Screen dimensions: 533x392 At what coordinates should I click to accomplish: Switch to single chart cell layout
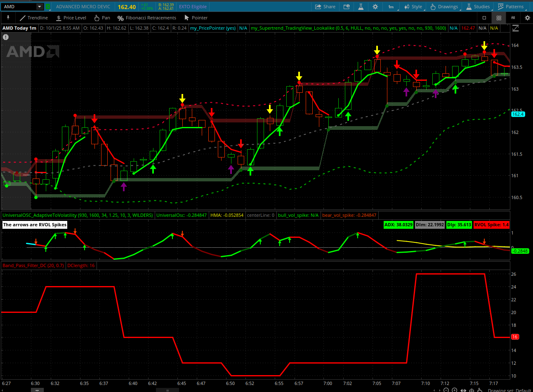point(484,18)
